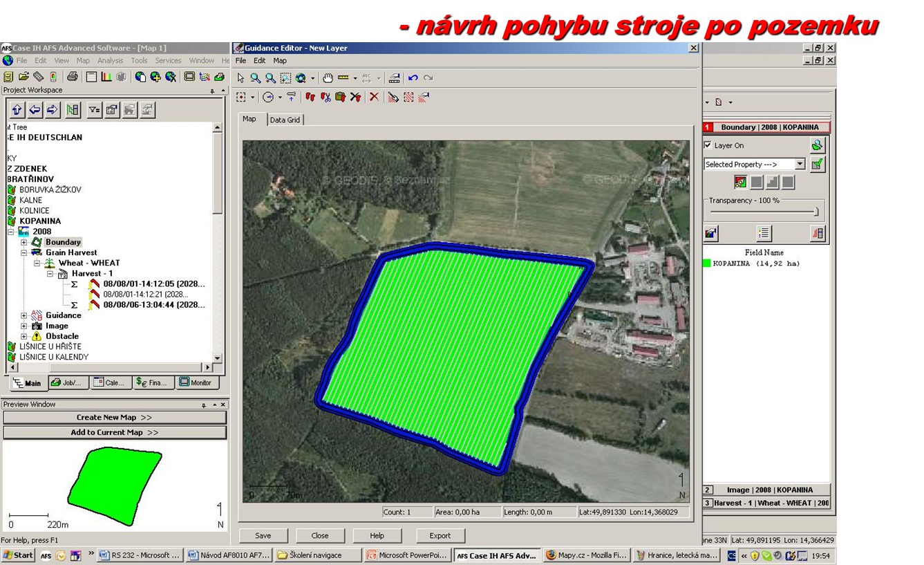
Task: Switch to the Fina... tab in workspace
Action: (153, 382)
